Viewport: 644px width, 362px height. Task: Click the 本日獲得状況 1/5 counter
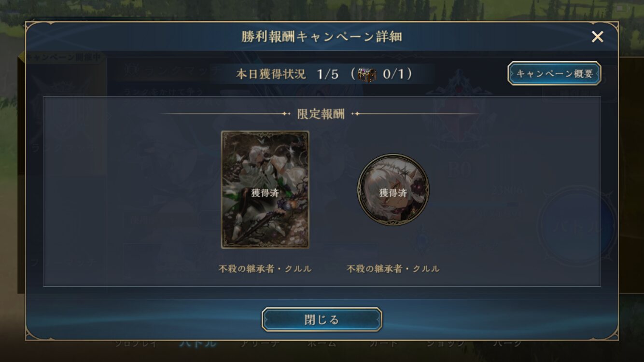point(288,74)
